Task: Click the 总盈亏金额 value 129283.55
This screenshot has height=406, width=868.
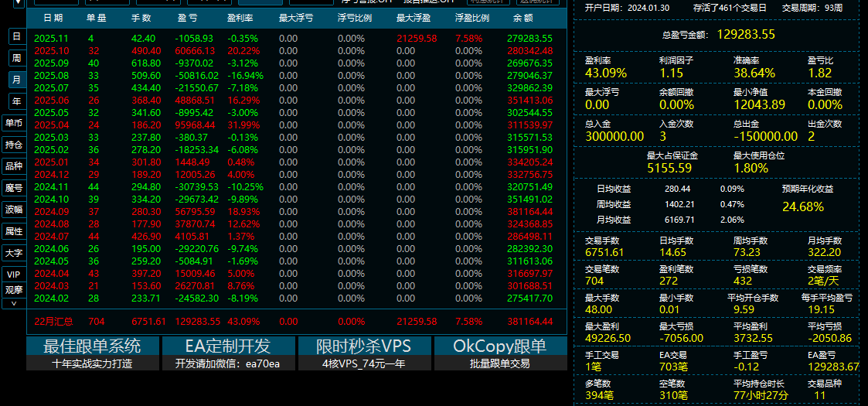Action: click(746, 34)
